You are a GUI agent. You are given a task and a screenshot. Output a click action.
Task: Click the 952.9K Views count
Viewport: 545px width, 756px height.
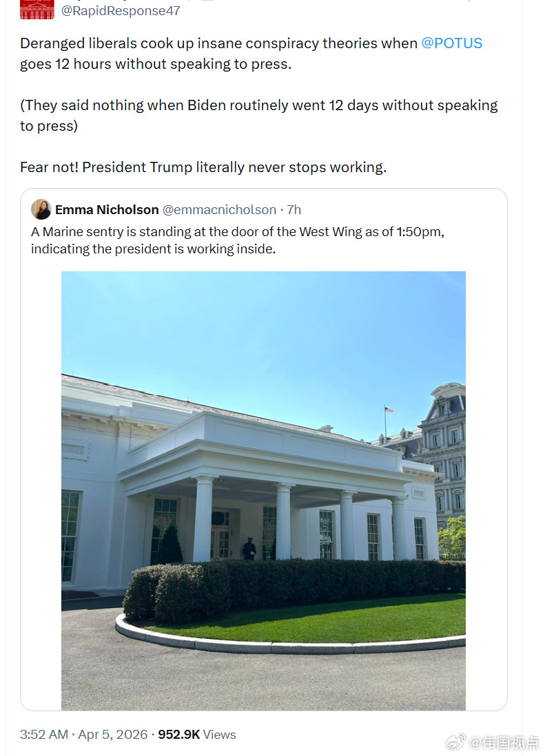click(x=197, y=735)
